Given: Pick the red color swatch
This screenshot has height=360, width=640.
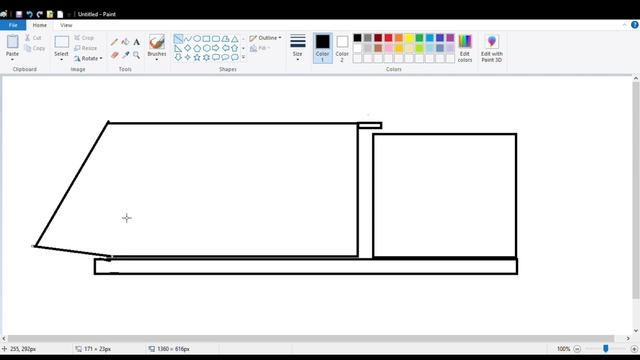Looking at the screenshot, I should click(388, 38).
